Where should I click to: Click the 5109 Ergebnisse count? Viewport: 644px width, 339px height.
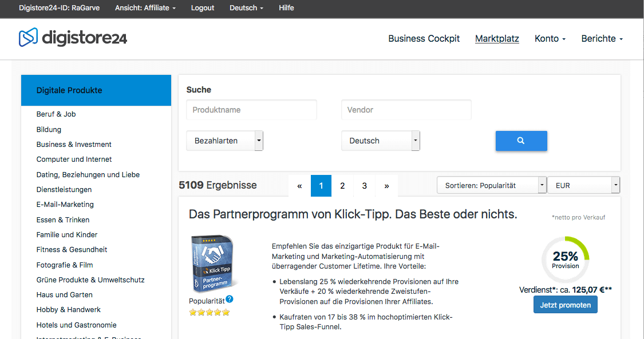[218, 185]
